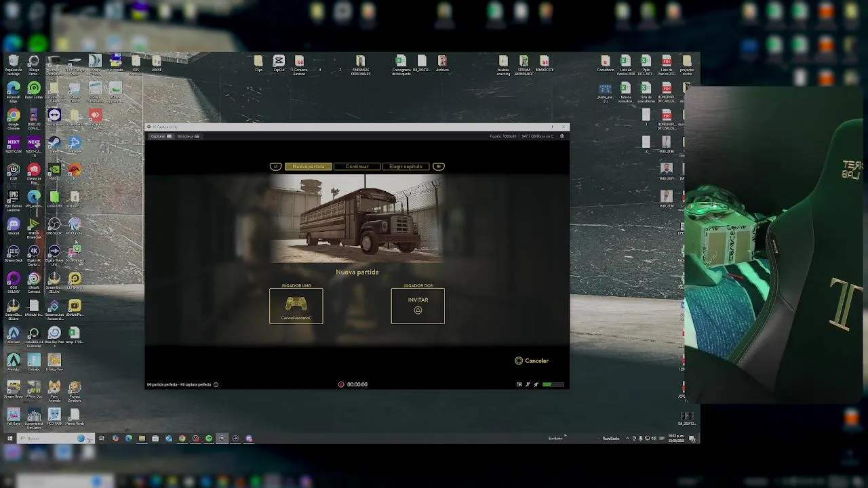Open the Project Zomboid desktop icon

75,391
